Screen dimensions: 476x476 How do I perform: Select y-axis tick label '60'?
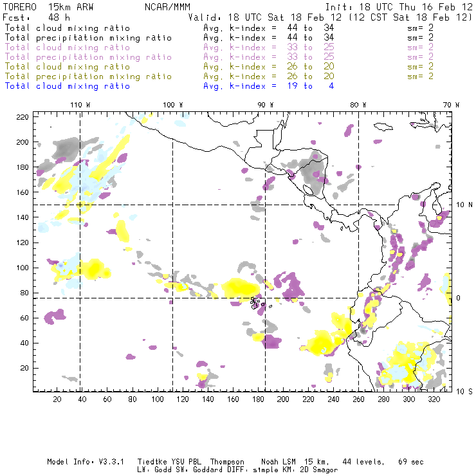[x=24, y=318]
